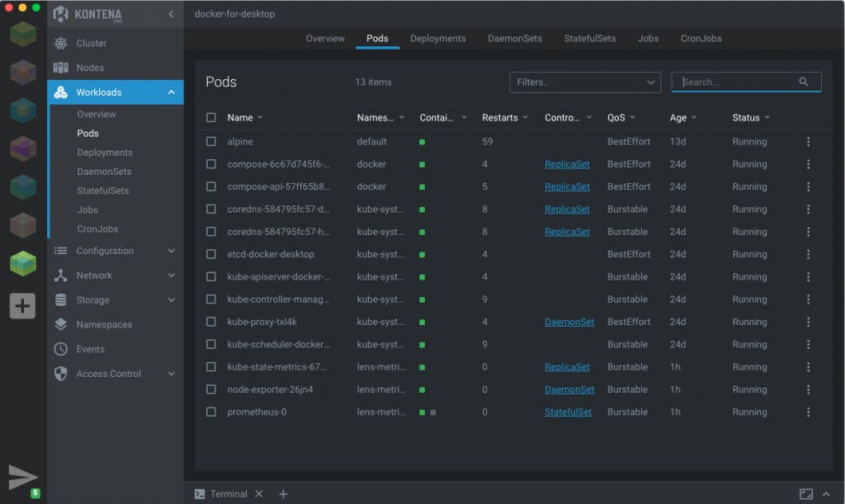
Task: Open three-dot menu for alpine pod
Action: click(x=808, y=142)
